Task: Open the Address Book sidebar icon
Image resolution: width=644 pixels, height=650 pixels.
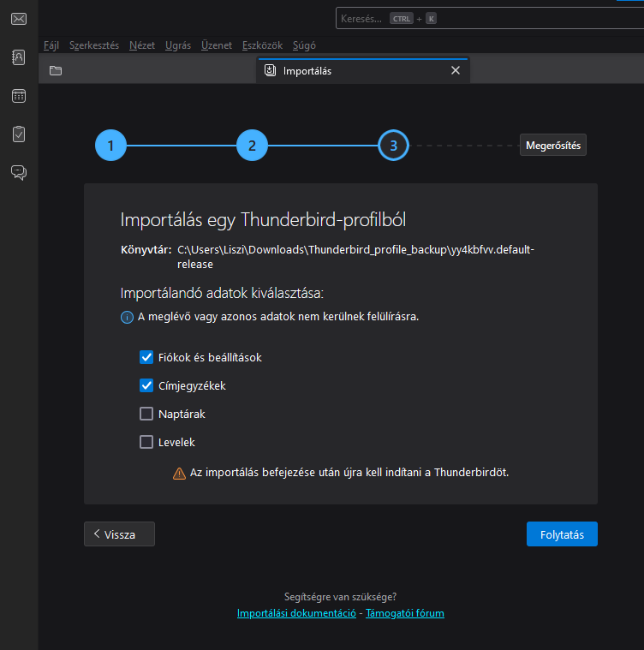Action: pyautogui.click(x=19, y=57)
